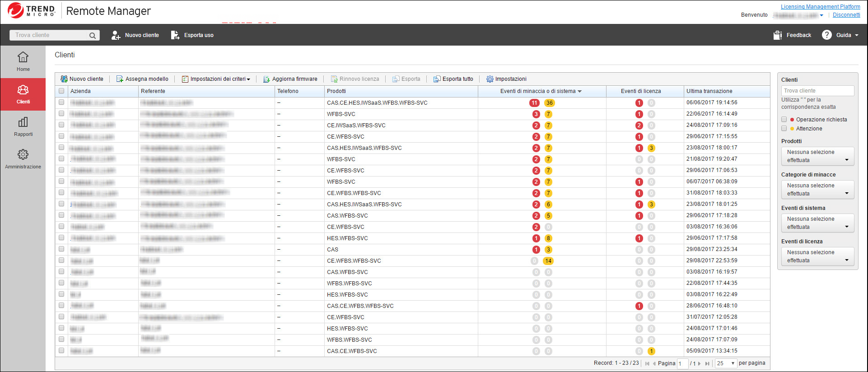Click the Nuovo cliente icon in top bar

tap(116, 35)
